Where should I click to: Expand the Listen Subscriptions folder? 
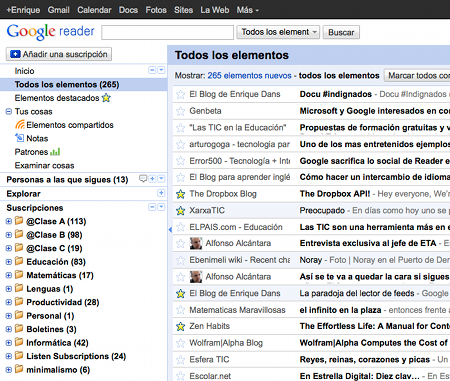[9, 356]
